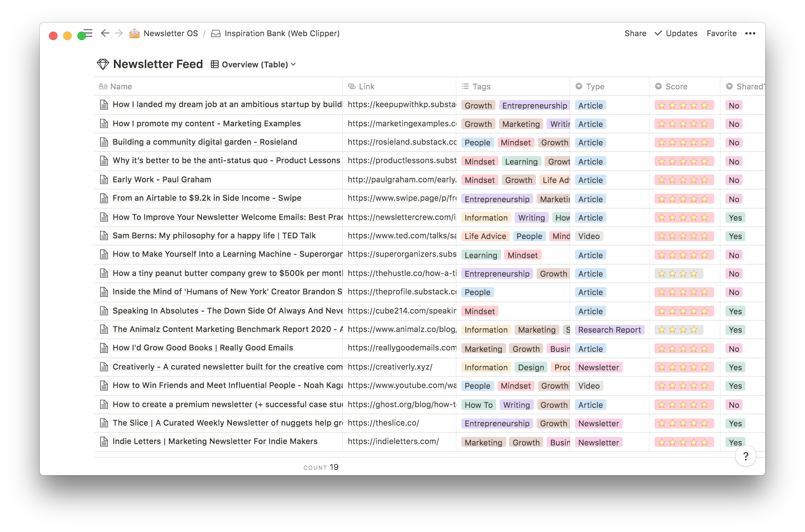Click page icon for The Slice row

click(104, 423)
